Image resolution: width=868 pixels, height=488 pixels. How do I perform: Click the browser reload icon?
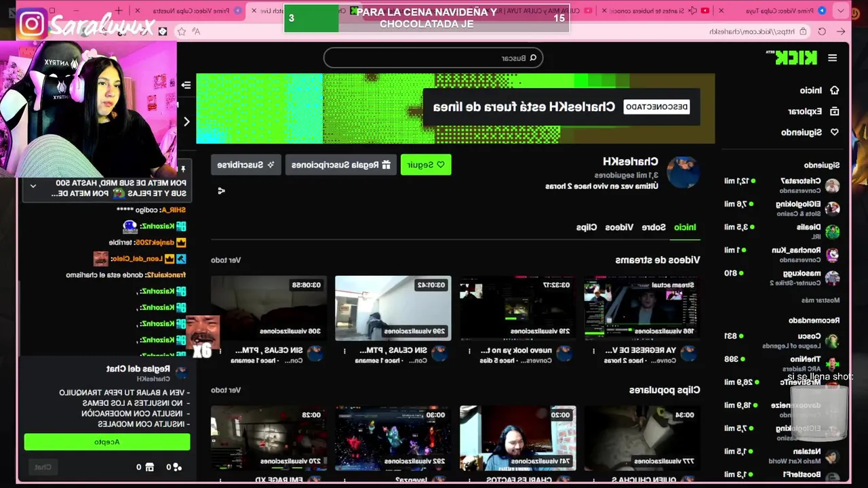pyautogui.click(x=822, y=31)
